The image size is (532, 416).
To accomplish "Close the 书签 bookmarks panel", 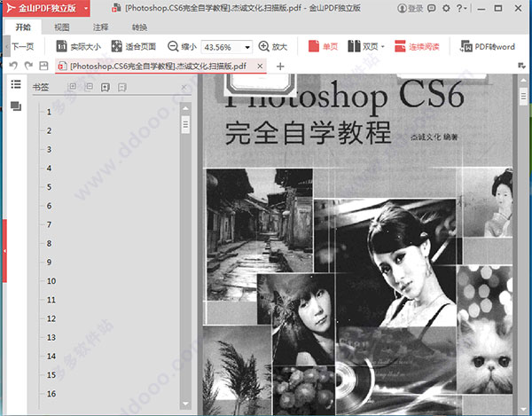I will coord(184,87).
